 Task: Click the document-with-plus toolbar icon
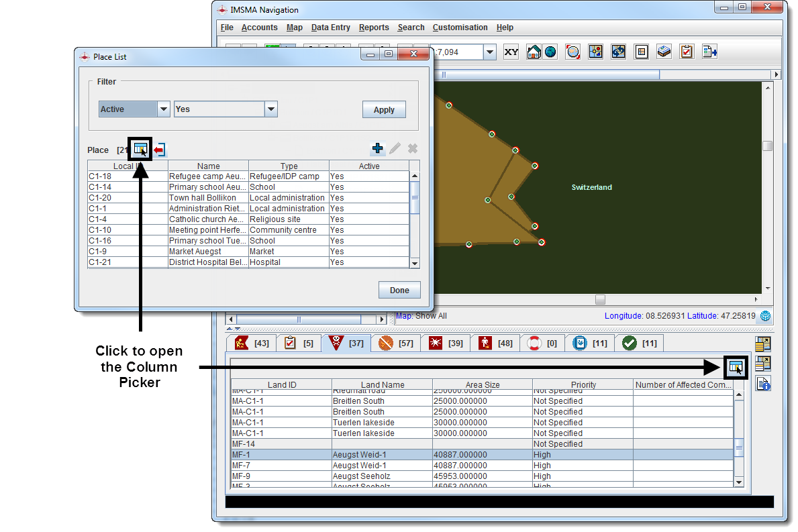point(709,52)
